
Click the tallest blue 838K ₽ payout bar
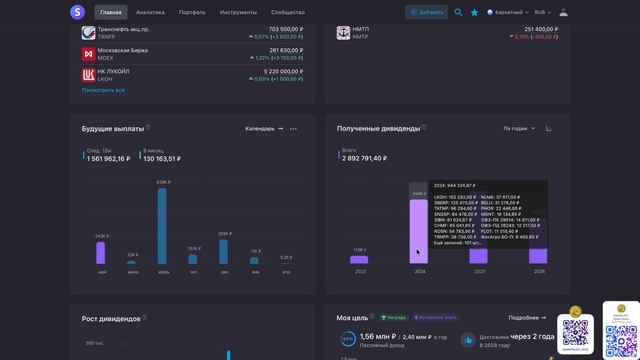tap(162, 226)
